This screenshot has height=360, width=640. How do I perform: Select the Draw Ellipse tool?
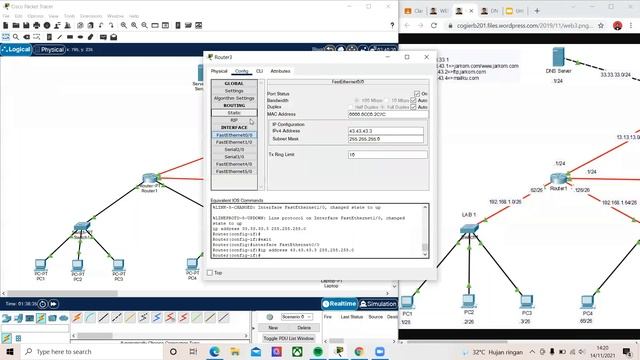[x=80, y=37]
